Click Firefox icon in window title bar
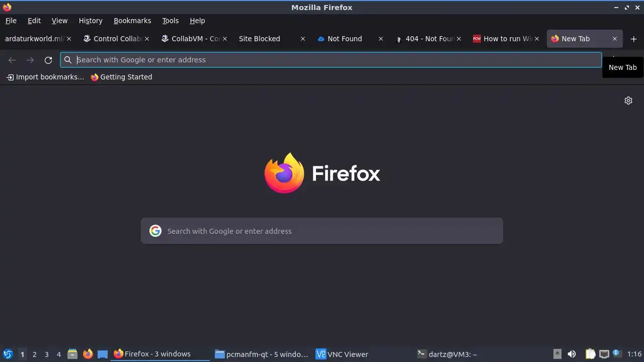644x362 pixels. pyautogui.click(x=7, y=7)
